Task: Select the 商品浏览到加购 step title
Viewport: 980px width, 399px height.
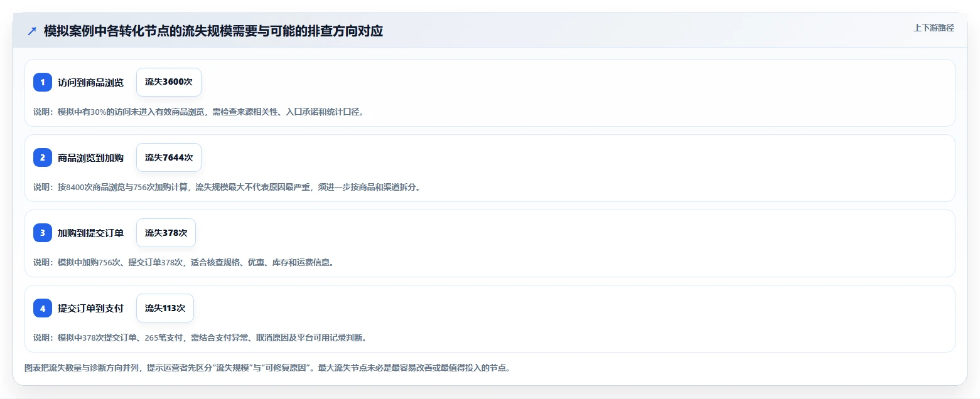Action: [x=90, y=158]
